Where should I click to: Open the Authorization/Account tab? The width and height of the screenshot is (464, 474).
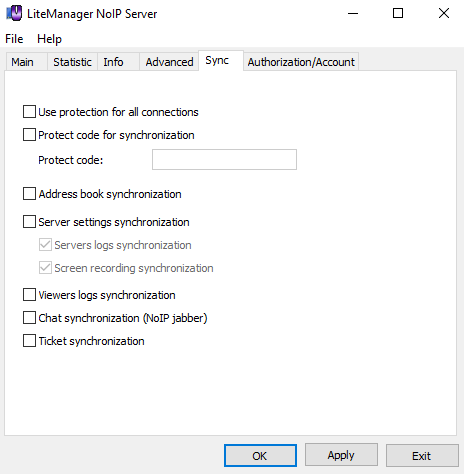tap(301, 62)
